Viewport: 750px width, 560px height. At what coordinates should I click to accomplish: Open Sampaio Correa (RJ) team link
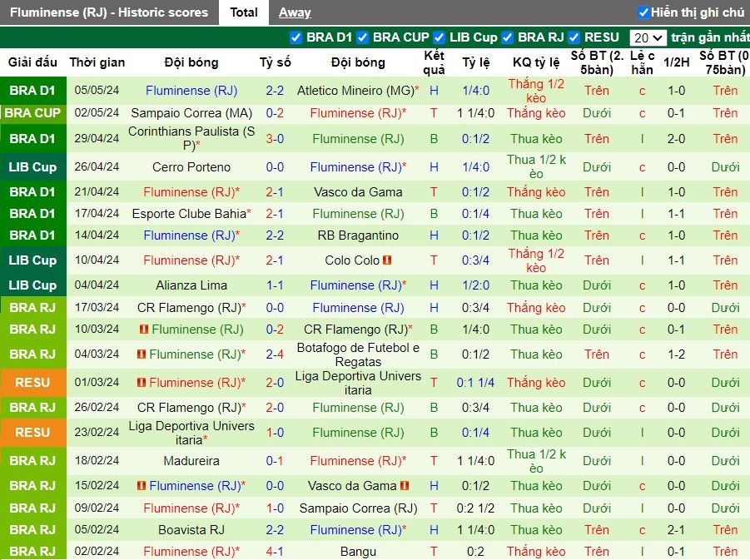click(x=358, y=508)
